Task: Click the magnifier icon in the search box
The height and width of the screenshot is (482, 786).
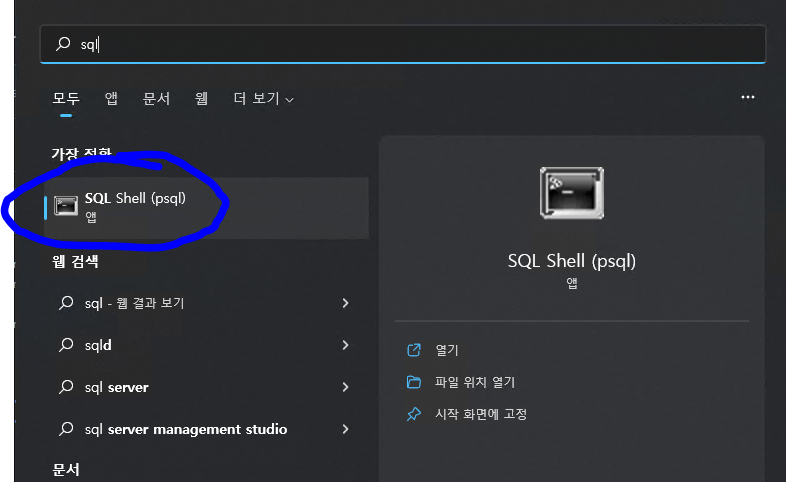Action: [63, 44]
